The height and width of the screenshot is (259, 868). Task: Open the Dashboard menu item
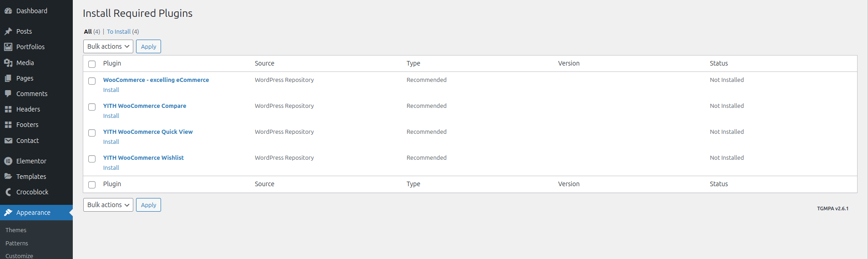36,11
